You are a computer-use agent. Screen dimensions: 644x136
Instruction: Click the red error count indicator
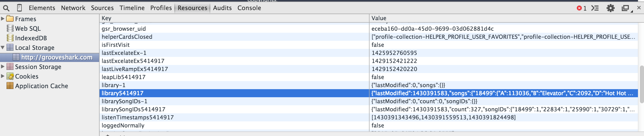pos(582,8)
